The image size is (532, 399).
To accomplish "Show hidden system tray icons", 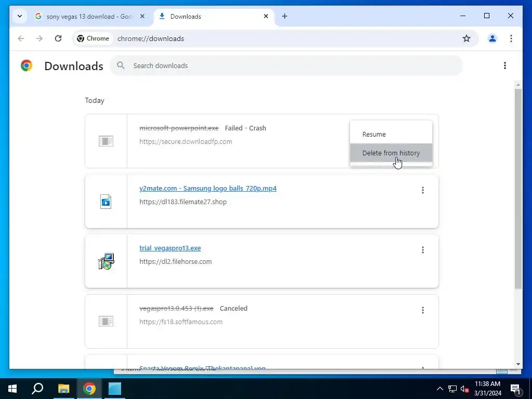I will click(440, 389).
